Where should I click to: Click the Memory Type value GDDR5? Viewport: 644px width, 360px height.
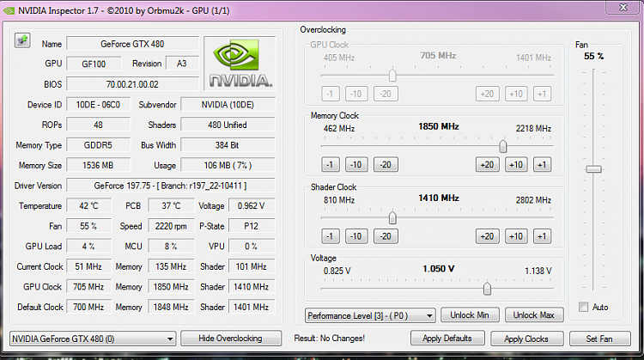pos(98,144)
